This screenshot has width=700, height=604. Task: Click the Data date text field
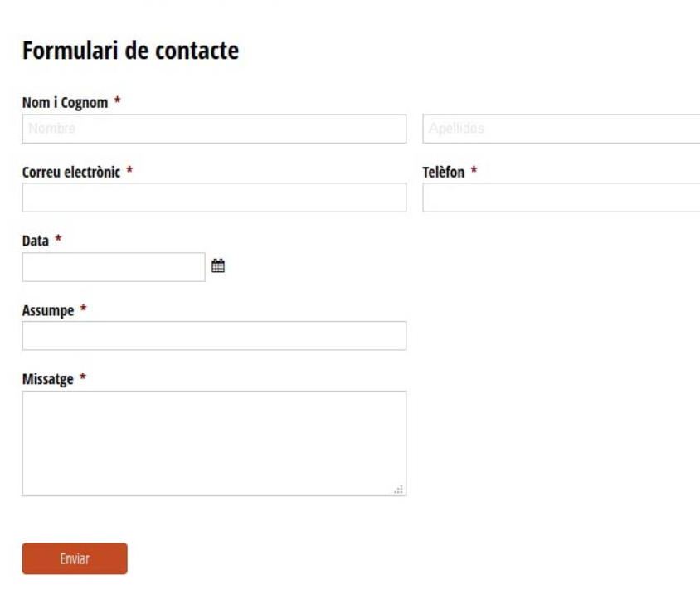pyautogui.click(x=114, y=267)
